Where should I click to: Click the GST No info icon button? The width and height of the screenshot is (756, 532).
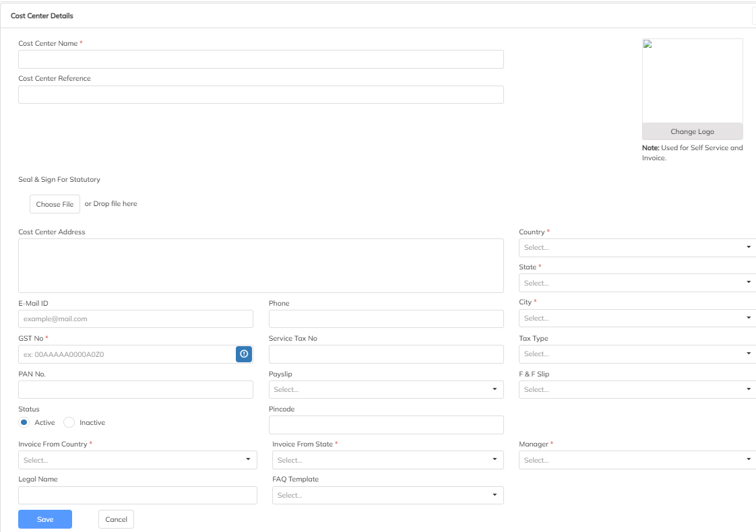(x=244, y=354)
